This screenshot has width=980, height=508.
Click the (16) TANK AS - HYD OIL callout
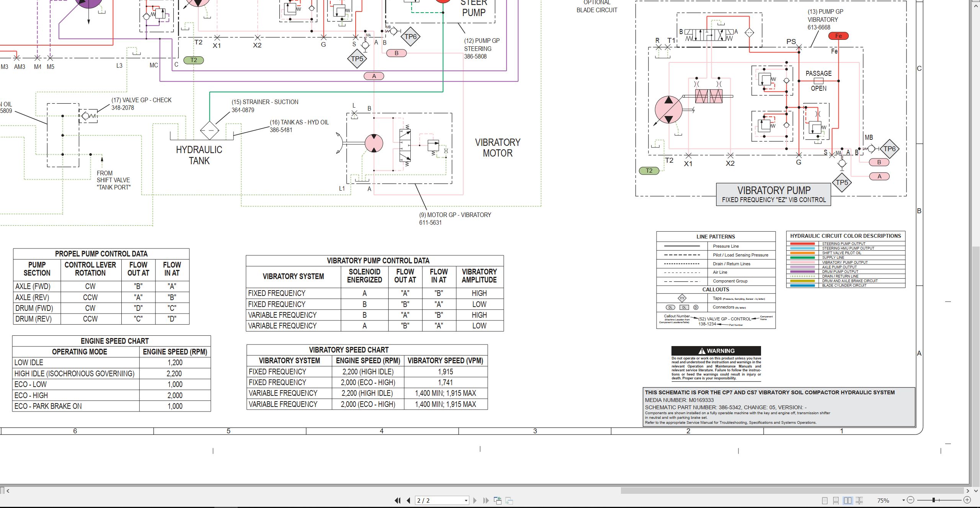[x=299, y=126]
